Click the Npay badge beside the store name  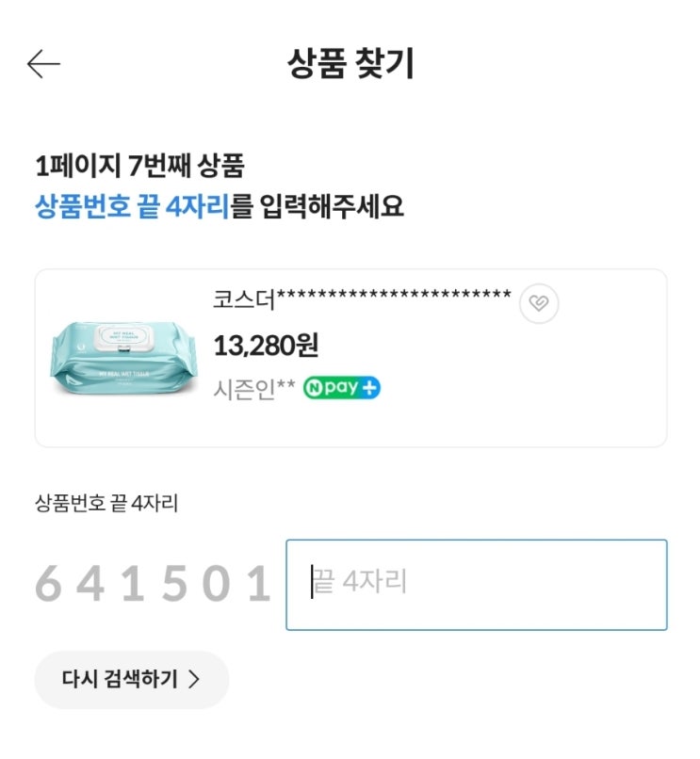[341, 388]
